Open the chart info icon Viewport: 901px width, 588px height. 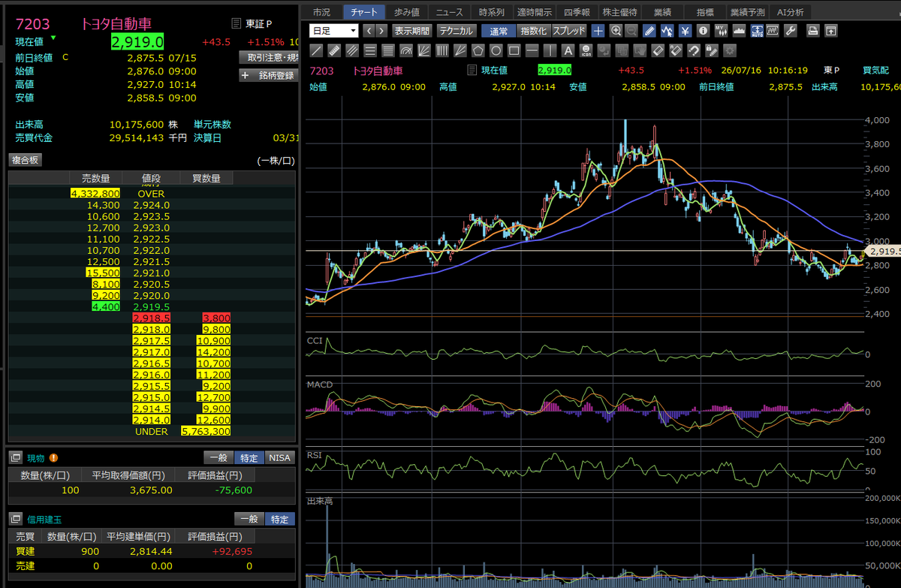[704, 31]
